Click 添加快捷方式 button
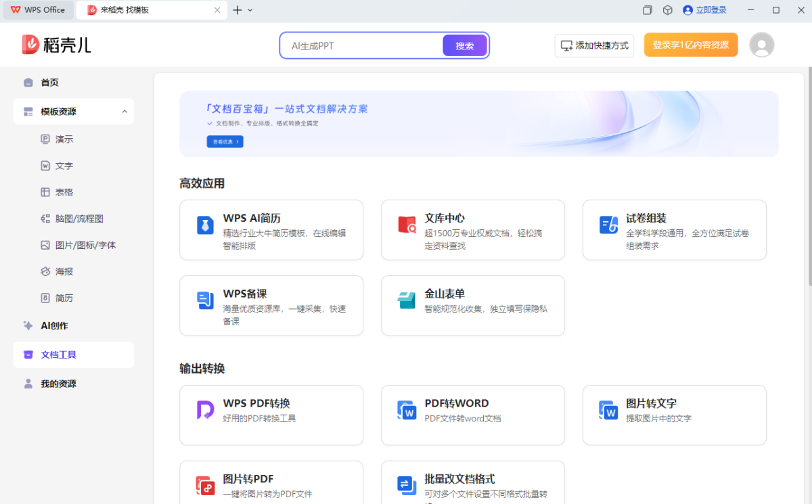Image resolution: width=812 pixels, height=504 pixels. point(594,46)
